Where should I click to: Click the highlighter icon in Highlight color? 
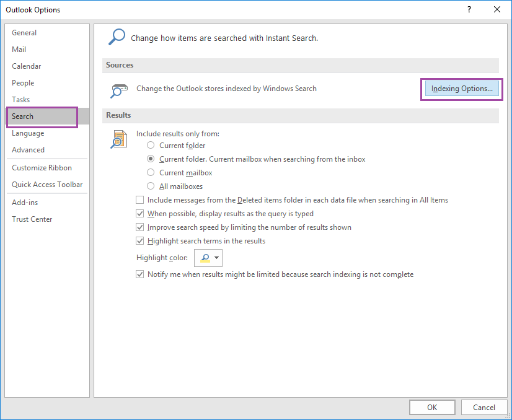point(205,258)
